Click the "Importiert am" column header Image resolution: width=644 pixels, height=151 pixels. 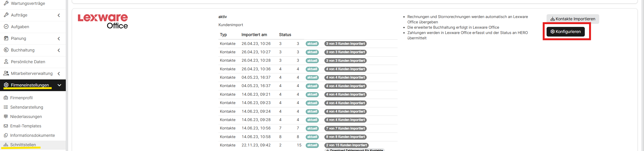pyautogui.click(x=254, y=35)
